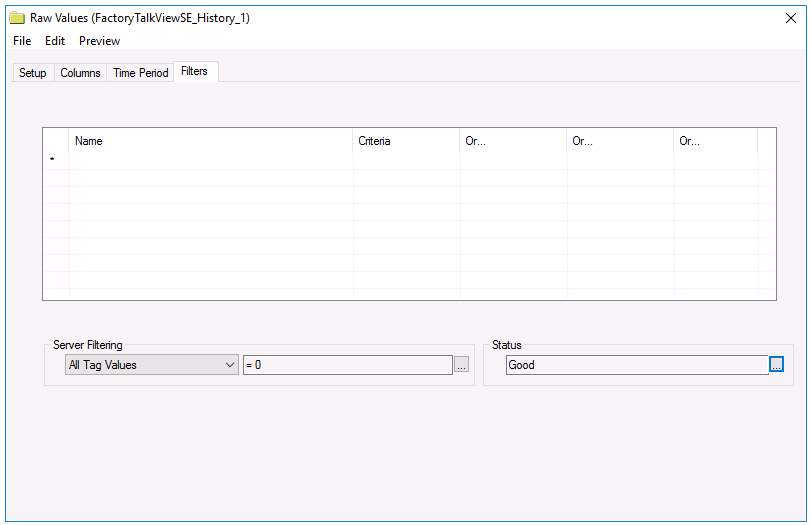Viewport: 811px width, 525px height.
Task: Switch to the Setup tab
Action: [33, 73]
